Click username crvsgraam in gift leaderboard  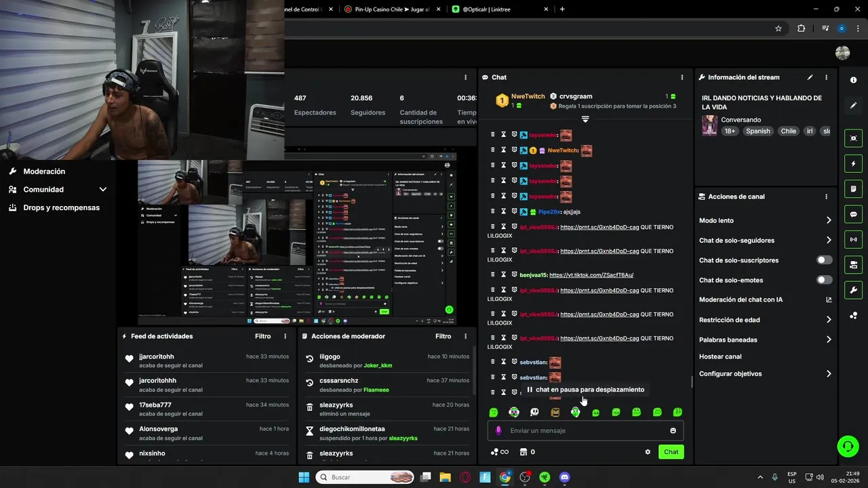(575, 96)
